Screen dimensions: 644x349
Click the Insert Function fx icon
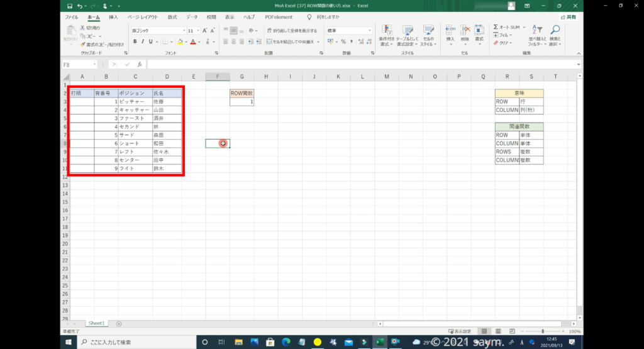(139, 64)
